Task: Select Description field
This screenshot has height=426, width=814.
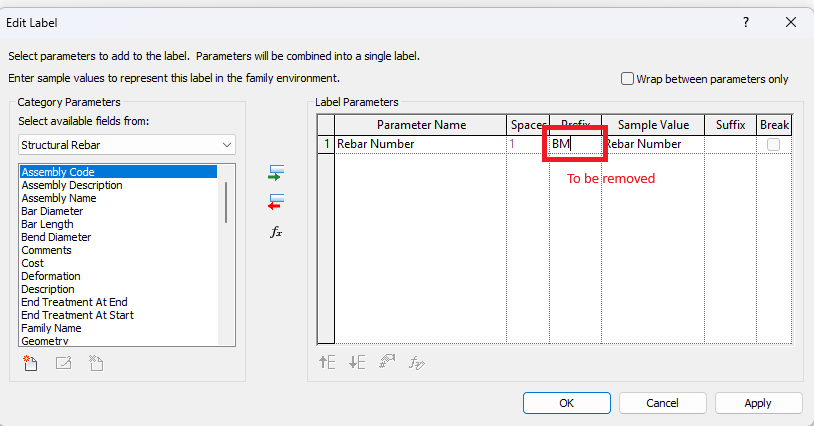Action: click(x=118, y=289)
